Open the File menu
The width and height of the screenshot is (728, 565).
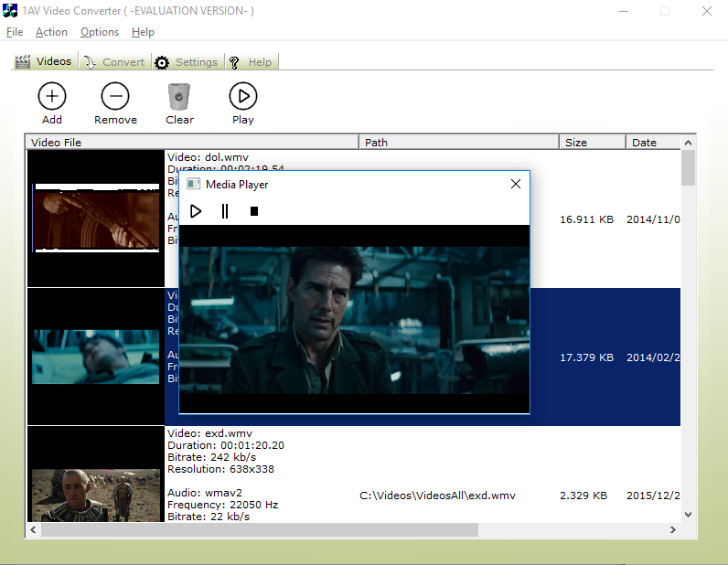[x=15, y=32]
